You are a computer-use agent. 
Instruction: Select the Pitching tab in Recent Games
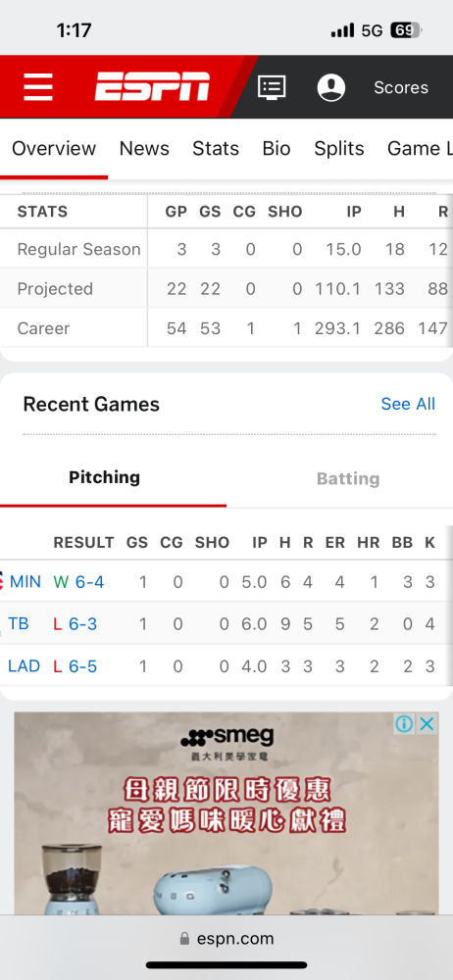(x=105, y=477)
